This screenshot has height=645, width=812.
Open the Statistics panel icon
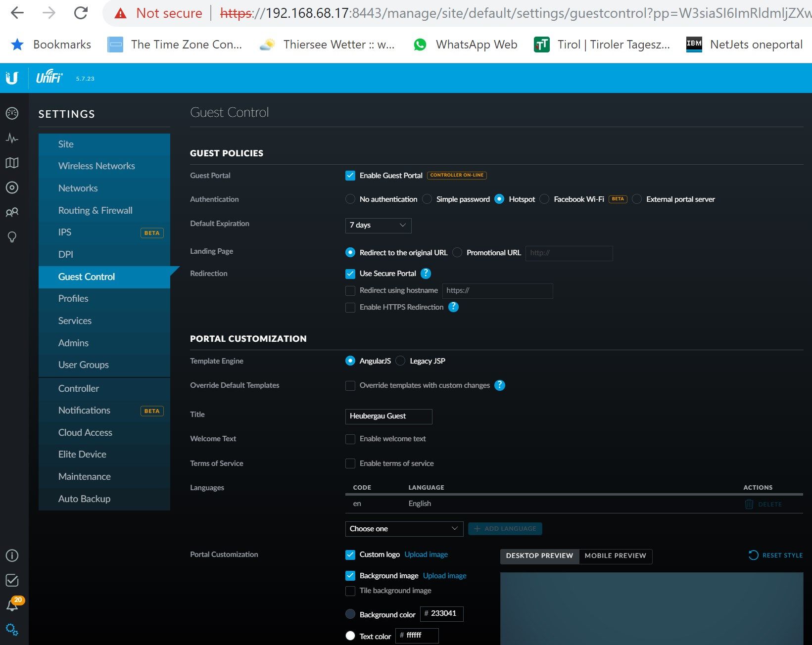(12, 138)
